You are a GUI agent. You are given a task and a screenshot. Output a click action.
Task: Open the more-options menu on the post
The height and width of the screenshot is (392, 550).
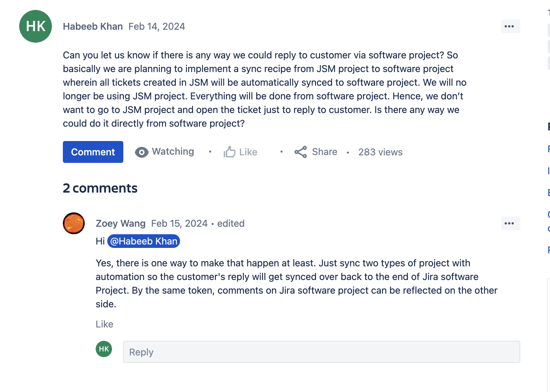point(510,26)
